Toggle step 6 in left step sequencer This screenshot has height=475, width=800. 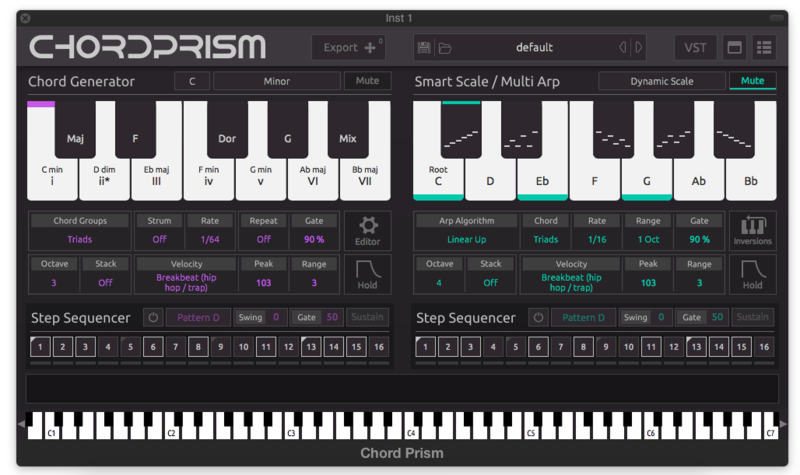click(x=153, y=347)
